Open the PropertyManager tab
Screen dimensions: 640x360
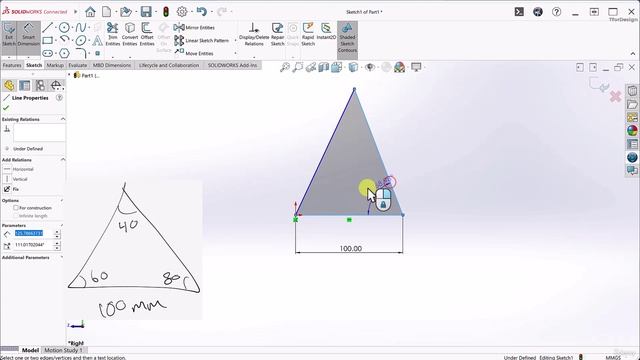click(x=24, y=85)
